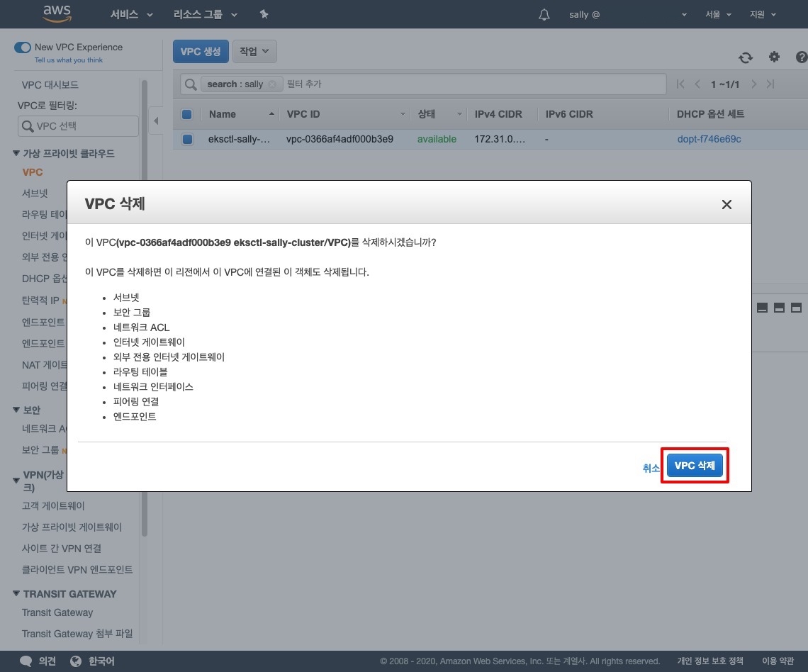Refresh the VPC list
This screenshot has height=672, width=808.
(x=745, y=57)
